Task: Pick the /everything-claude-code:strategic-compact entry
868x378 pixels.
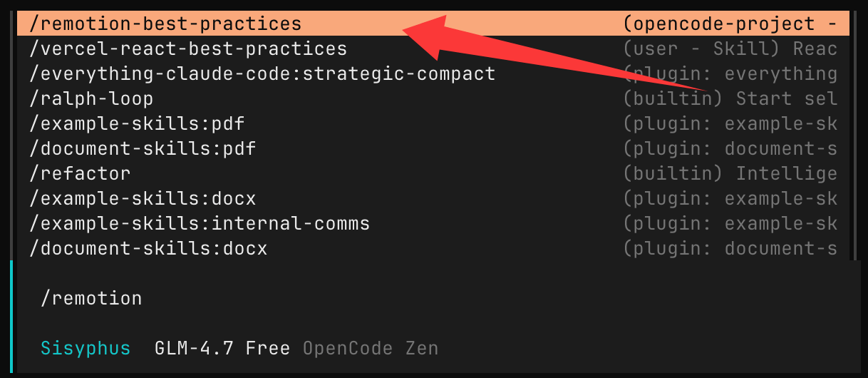Action: (262, 74)
